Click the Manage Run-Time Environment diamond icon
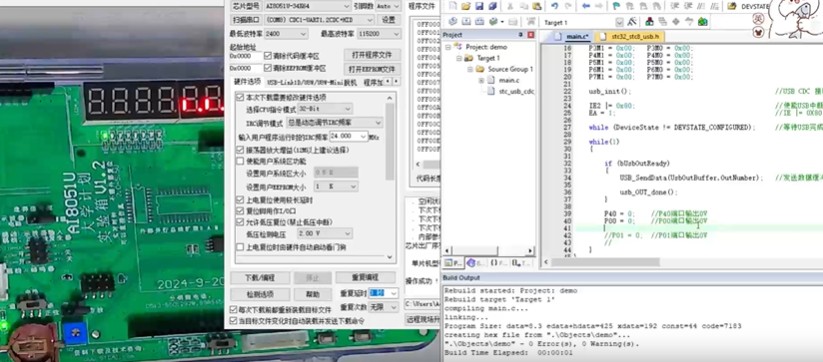Image resolution: width=823 pixels, height=362 pixels. tap(676, 22)
